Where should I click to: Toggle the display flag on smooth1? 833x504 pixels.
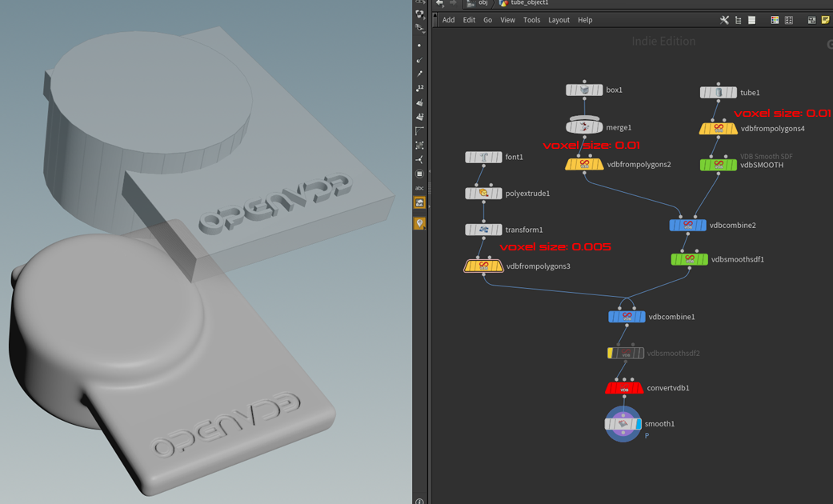(639, 424)
